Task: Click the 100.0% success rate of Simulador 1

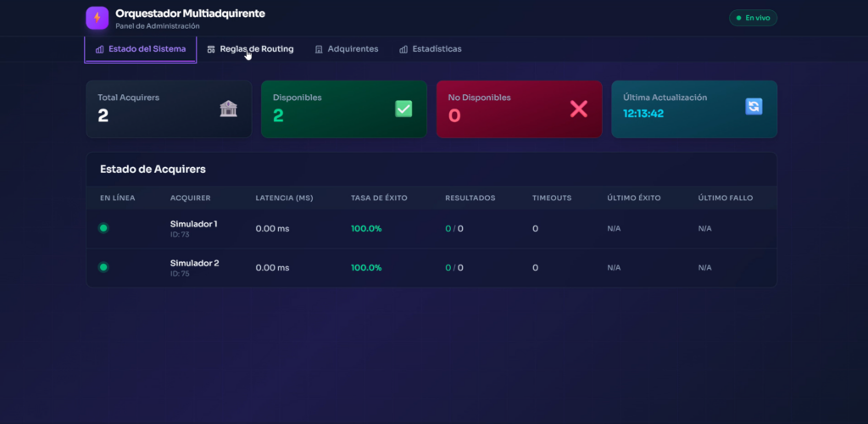Action: pyautogui.click(x=366, y=229)
